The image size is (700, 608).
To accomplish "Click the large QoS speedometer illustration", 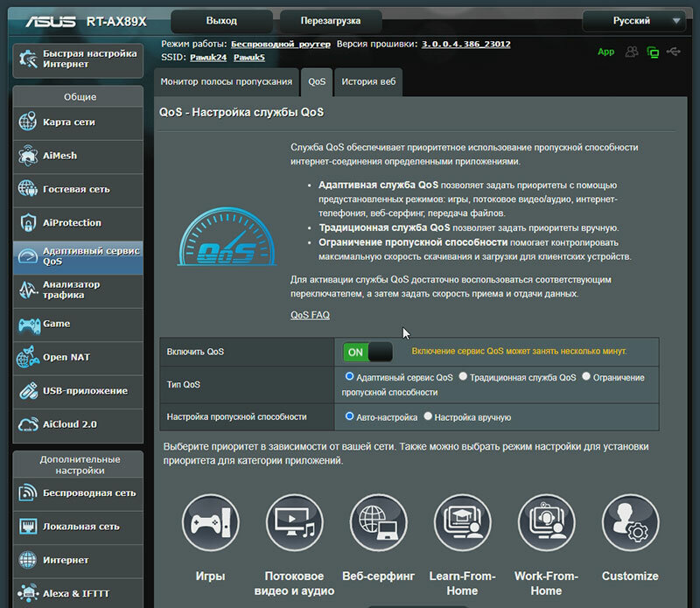I will point(227,237).
